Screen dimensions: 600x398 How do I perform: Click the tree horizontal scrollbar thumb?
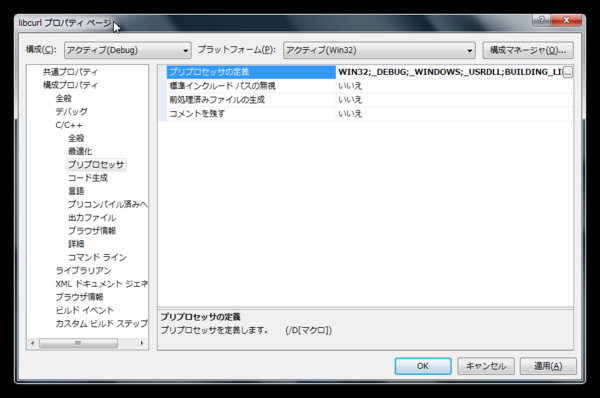pos(78,343)
